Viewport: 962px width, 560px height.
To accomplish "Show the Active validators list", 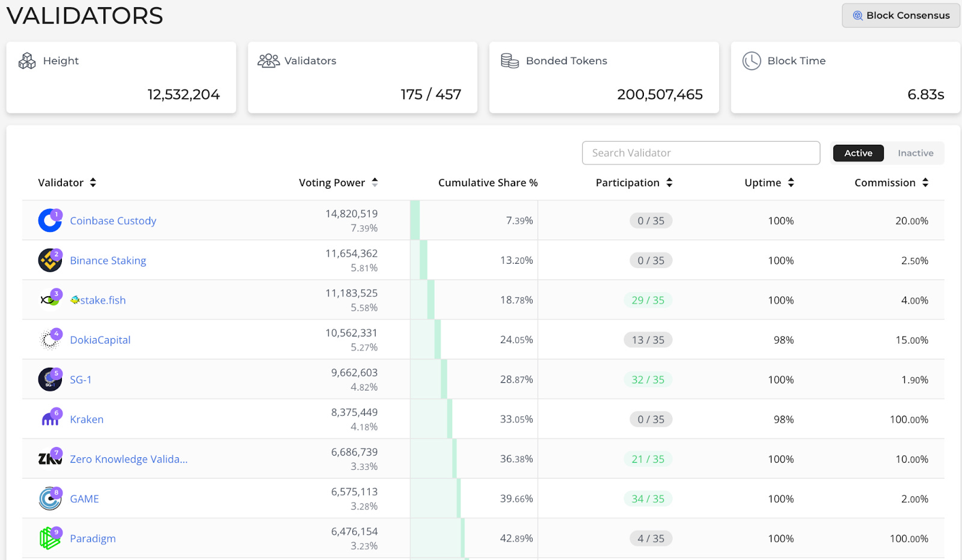I will click(858, 153).
